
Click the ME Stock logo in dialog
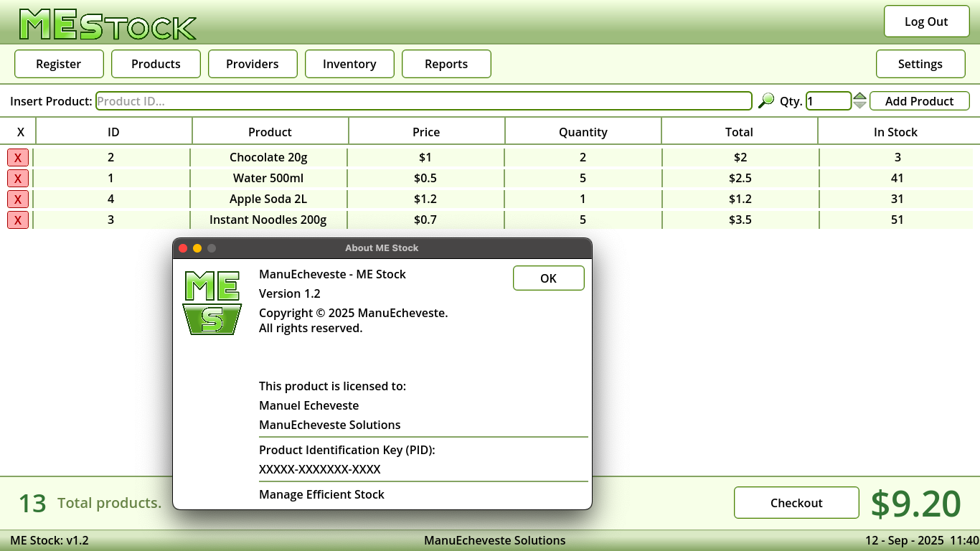click(x=212, y=302)
